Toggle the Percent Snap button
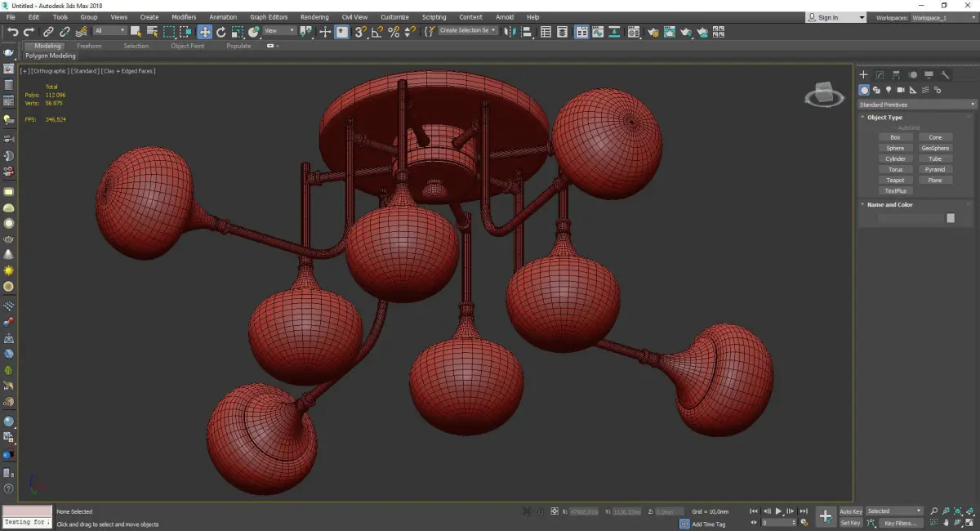980x531 pixels. 394,32
